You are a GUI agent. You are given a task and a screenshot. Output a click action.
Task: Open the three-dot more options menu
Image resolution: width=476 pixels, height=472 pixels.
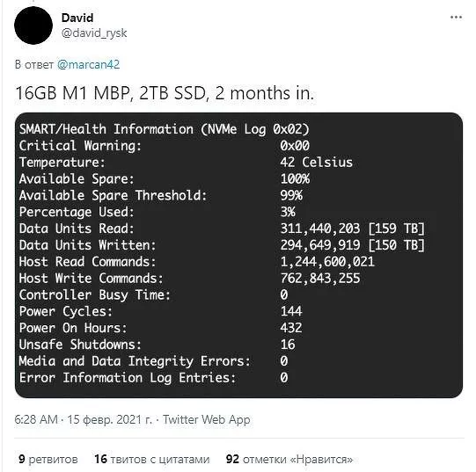[x=456, y=18]
